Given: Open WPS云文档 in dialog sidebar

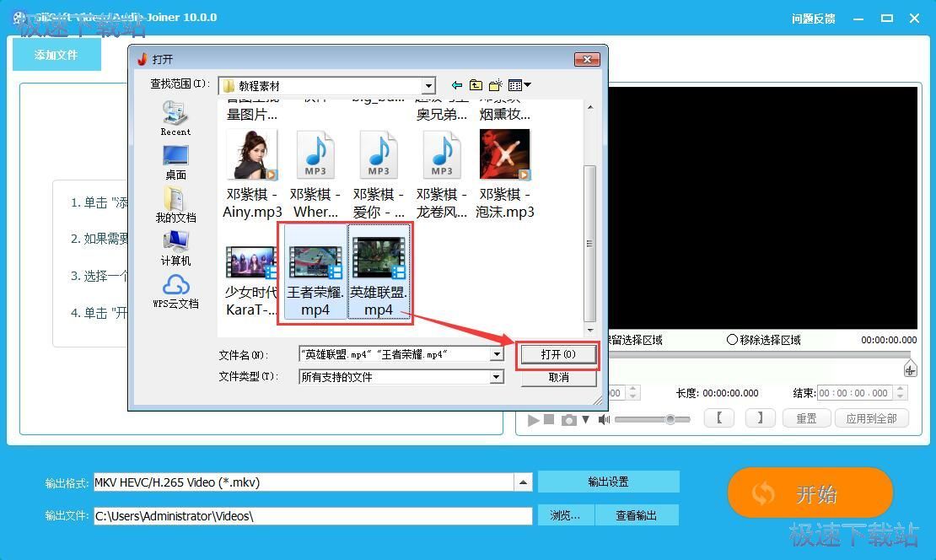Looking at the screenshot, I should [x=175, y=291].
